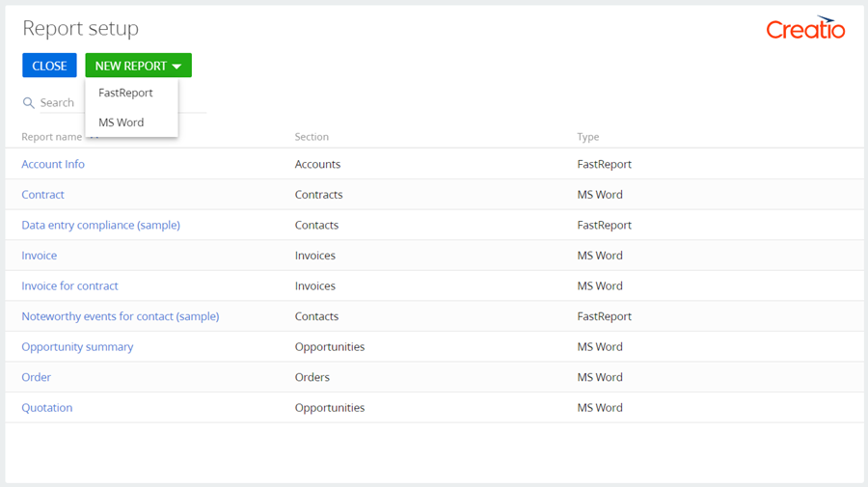868x487 pixels.
Task: Open the Contract report link
Action: coord(43,195)
